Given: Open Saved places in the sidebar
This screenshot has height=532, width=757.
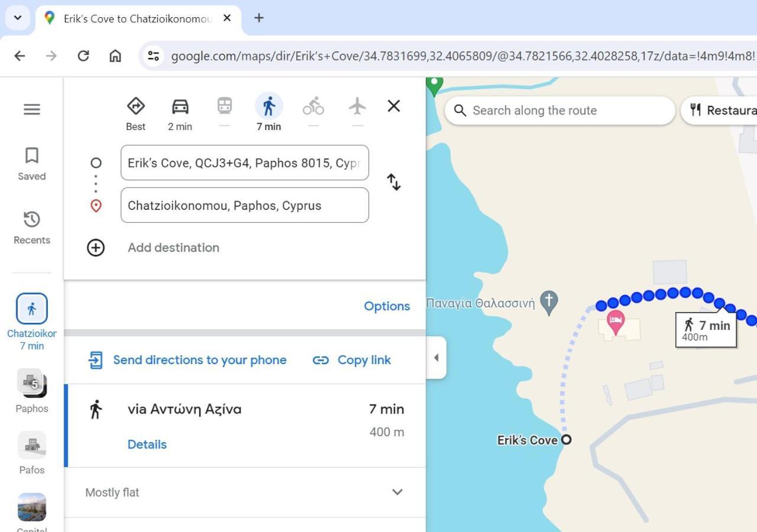Looking at the screenshot, I should click(x=32, y=164).
